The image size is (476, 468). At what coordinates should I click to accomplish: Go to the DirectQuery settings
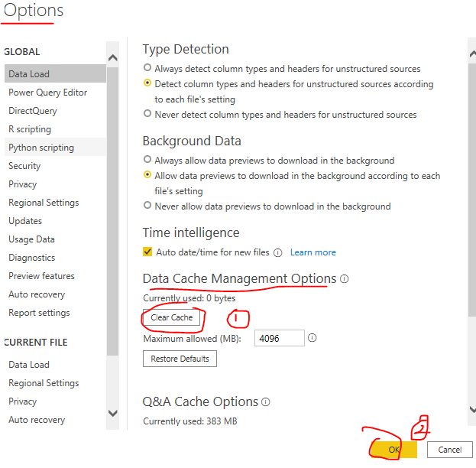click(x=55, y=111)
